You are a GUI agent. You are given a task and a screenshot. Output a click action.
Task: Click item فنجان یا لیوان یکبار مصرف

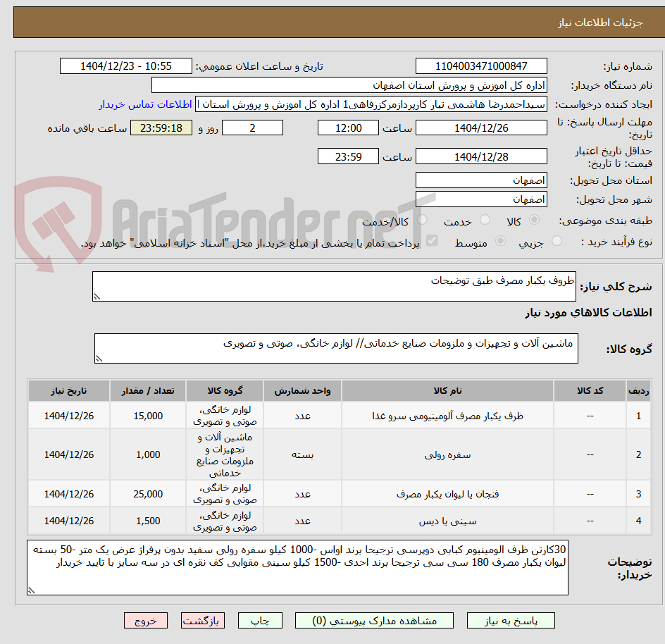tap(447, 494)
